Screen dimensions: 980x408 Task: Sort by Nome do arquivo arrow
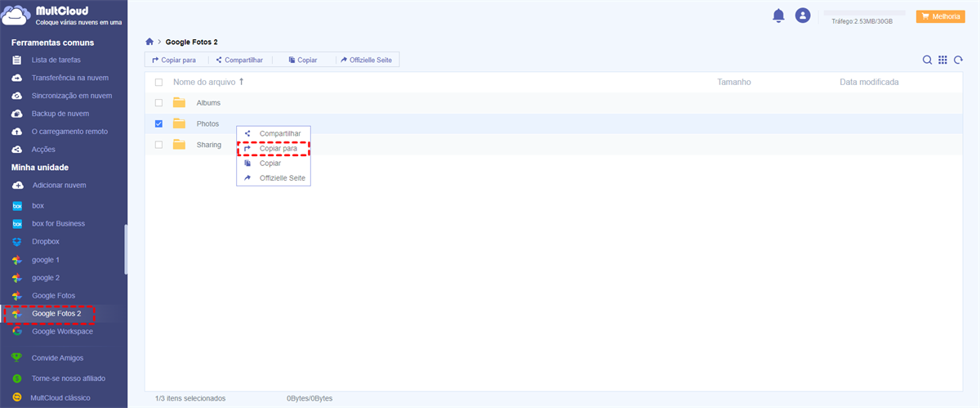tap(241, 82)
